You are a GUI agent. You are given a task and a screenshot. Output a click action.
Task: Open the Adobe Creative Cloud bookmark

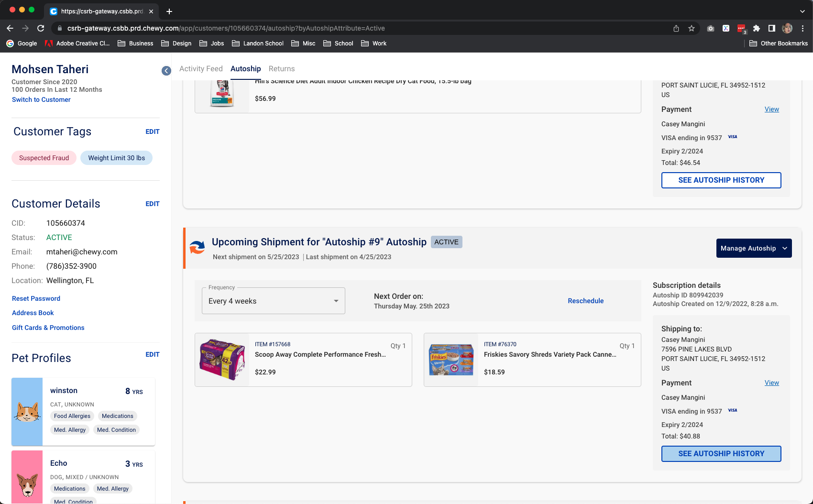tap(77, 43)
